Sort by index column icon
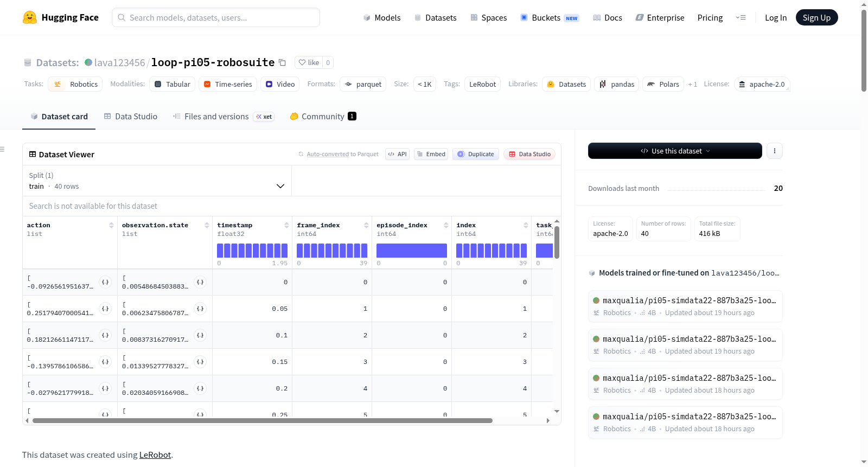This screenshot has width=868, height=467. coord(526,225)
